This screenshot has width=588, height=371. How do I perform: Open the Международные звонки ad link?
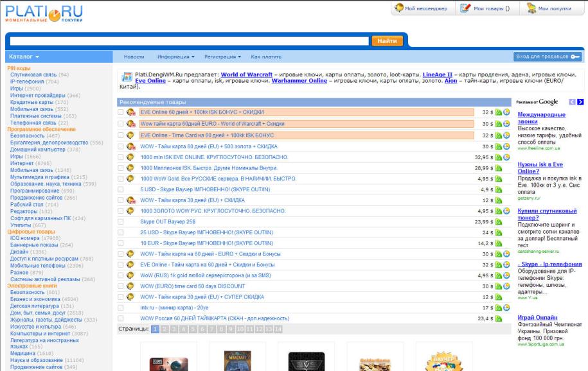point(542,118)
